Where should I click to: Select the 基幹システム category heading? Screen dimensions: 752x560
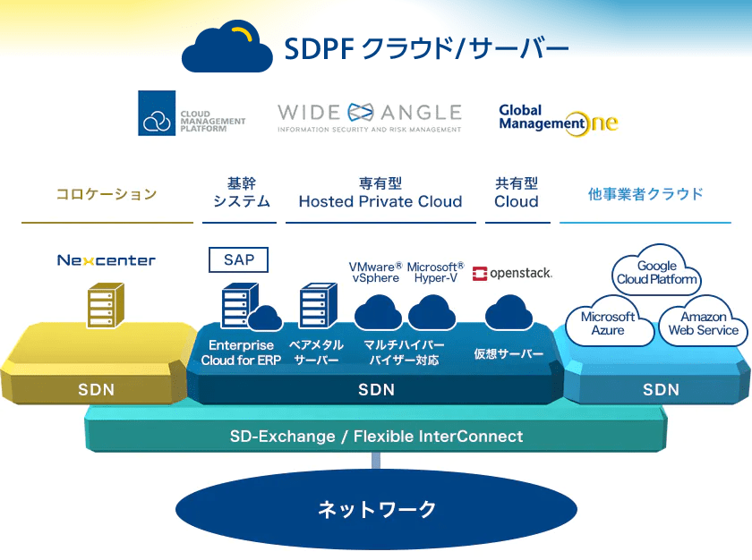pos(241,192)
